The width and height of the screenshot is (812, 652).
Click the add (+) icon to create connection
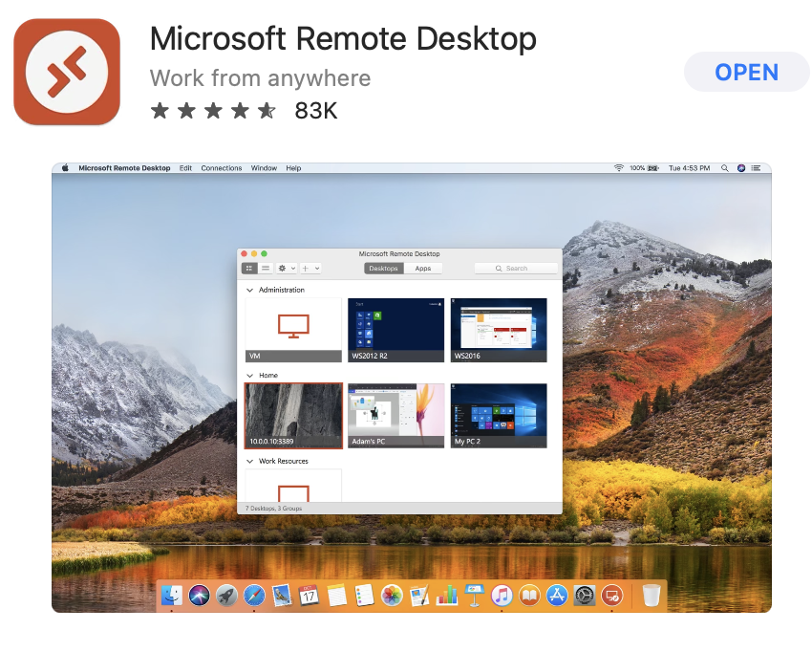(x=305, y=267)
